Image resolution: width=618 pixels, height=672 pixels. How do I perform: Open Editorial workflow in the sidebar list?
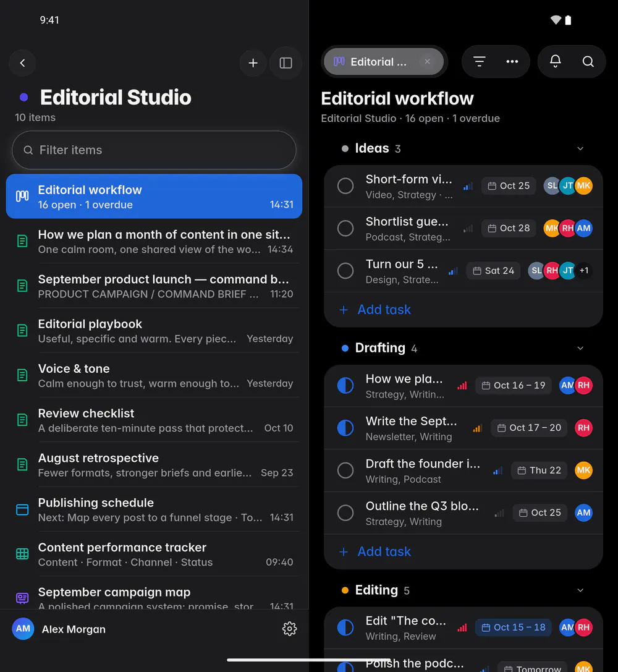[x=154, y=197]
